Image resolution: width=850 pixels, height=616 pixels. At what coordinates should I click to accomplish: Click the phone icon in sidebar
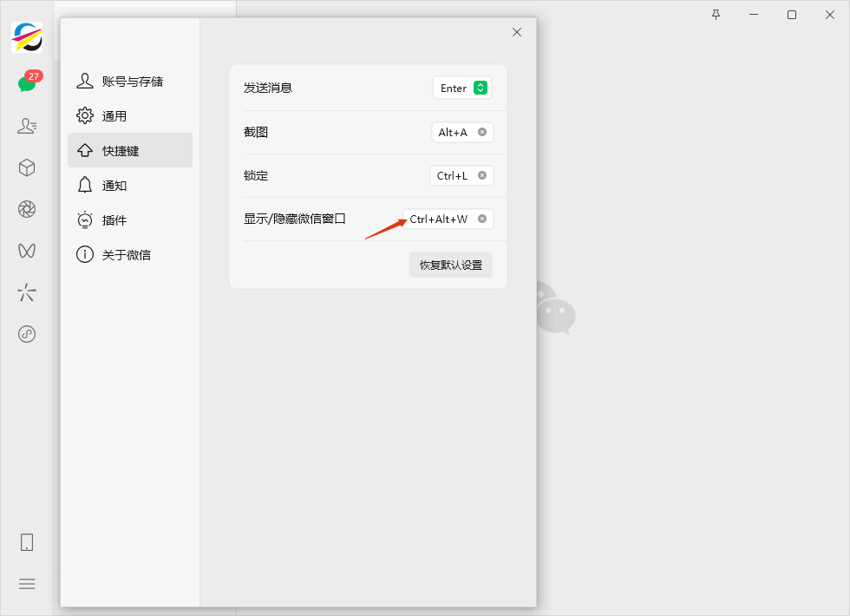[x=27, y=542]
